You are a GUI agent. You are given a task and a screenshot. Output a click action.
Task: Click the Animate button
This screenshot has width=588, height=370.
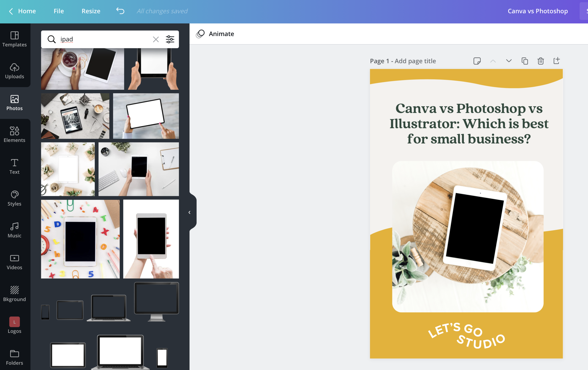pyautogui.click(x=215, y=34)
